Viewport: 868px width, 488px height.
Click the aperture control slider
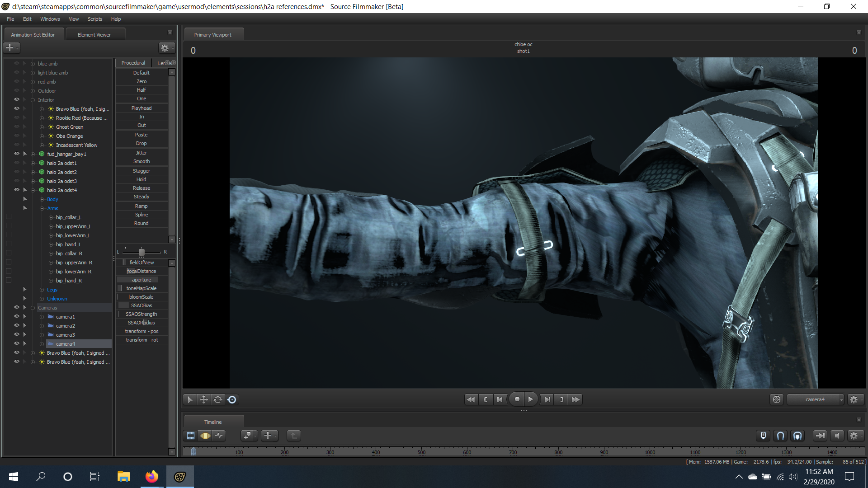[142, 280]
